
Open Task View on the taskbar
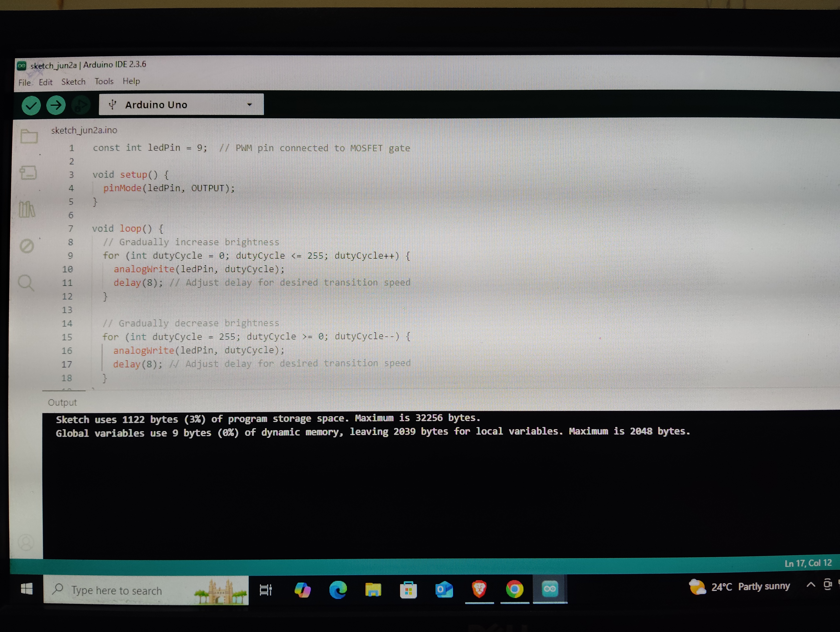(266, 590)
